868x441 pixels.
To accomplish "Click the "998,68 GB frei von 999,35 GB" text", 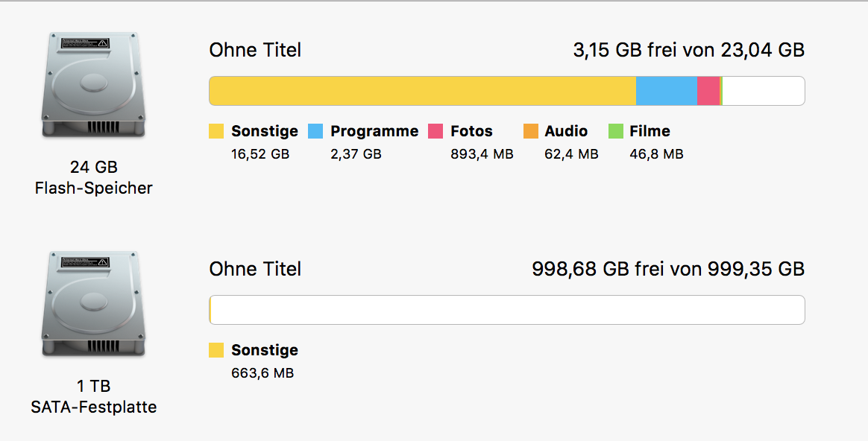I will coord(668,269).
